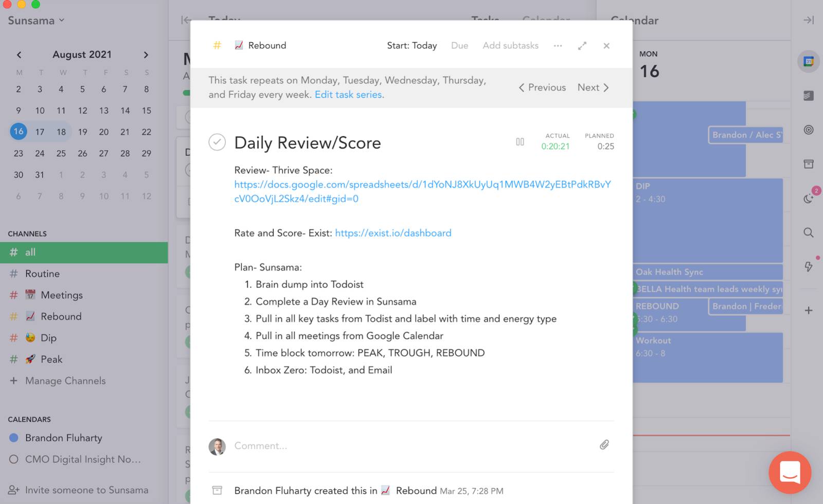The width and height of the screenshot is (823, 504).
Task: Open the objectives target icon
Action: tap(809, 130)
